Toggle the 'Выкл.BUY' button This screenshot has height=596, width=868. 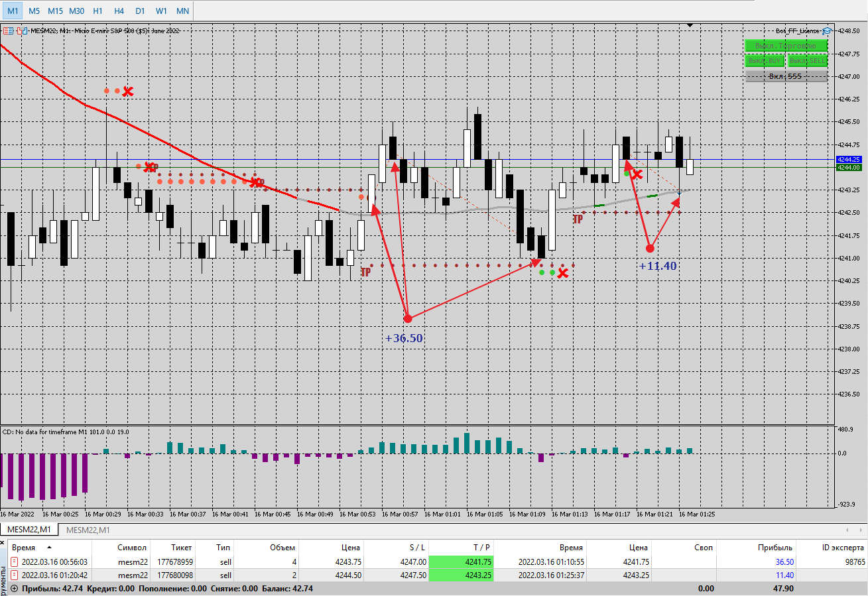click(765, 61)
